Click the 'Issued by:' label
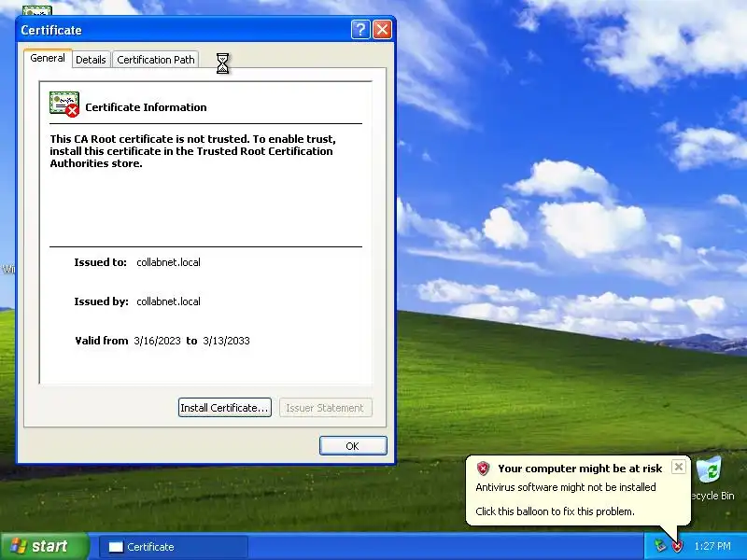Image resolution: width=747 pixels, height=560 pixels. pyautogui.click(x=101, y=301)
